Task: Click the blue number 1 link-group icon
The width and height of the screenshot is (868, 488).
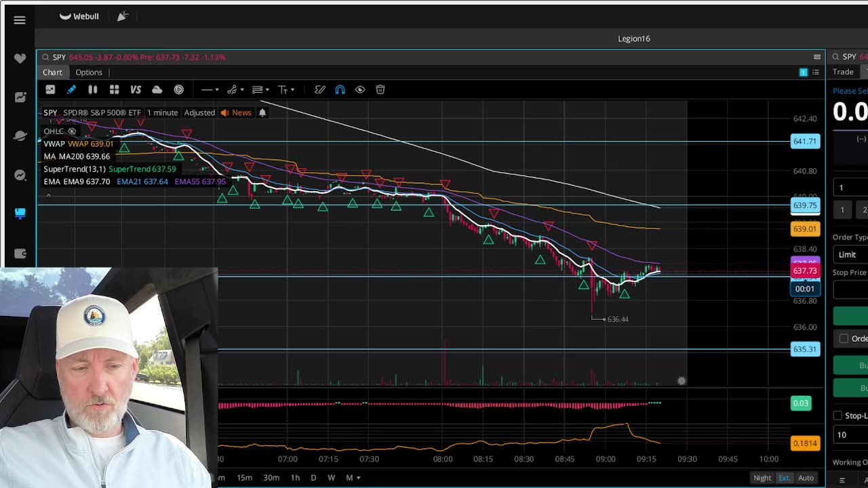Action: pyautogui.click(x=804, y=72)
